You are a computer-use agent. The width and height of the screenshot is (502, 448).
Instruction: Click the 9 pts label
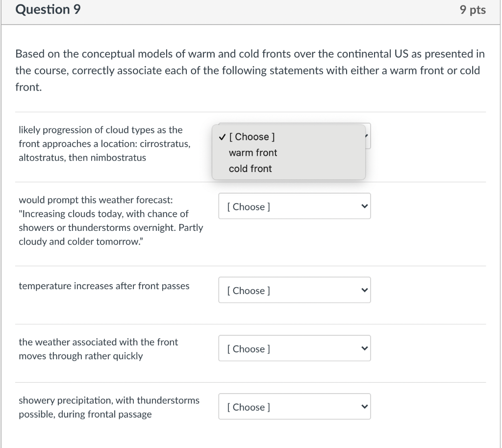click(x=473, y=9)
